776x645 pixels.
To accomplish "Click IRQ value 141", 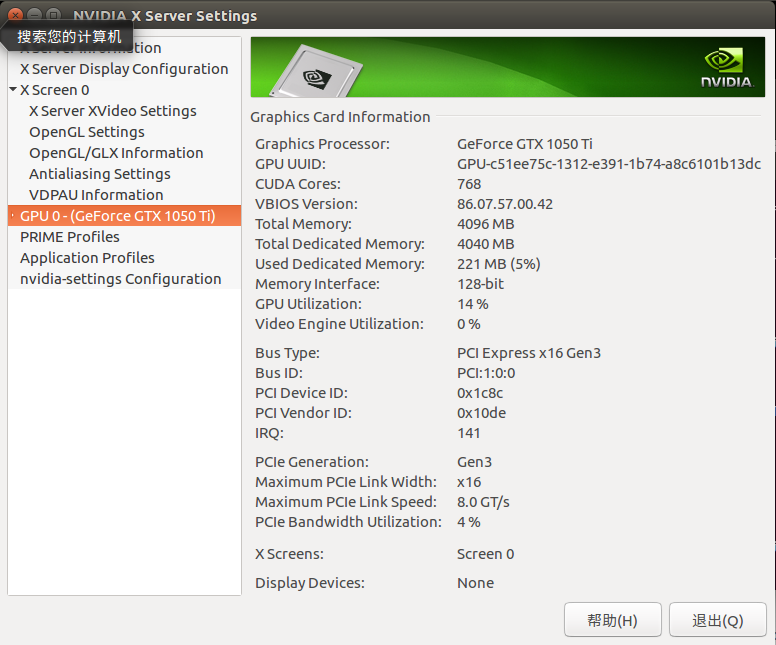I will pyautogui.click(x=469, y=433).
